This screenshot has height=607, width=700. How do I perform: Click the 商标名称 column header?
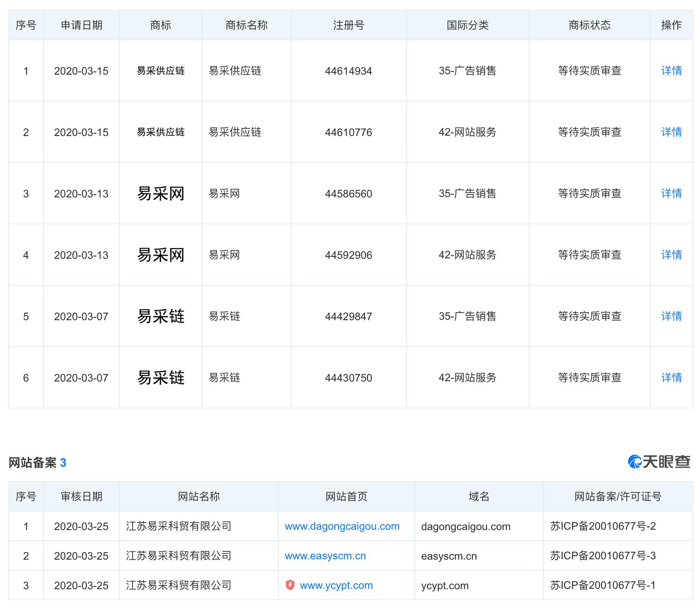[x=247, y=25]
